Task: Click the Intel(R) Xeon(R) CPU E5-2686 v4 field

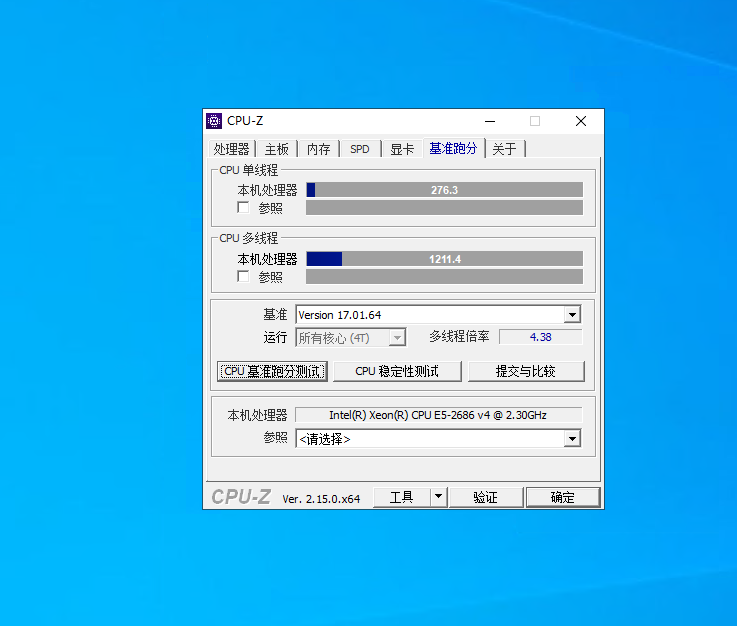Action: [438, 415]
